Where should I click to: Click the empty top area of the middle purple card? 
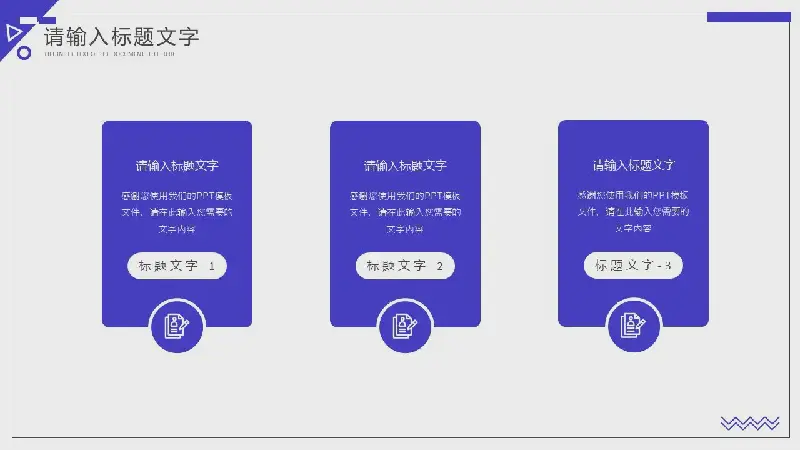pos(405,136)
